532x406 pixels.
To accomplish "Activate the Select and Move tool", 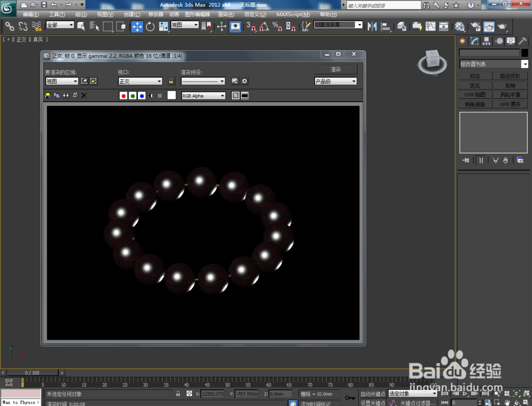I will pyautogui.click(x=137, y=27).
